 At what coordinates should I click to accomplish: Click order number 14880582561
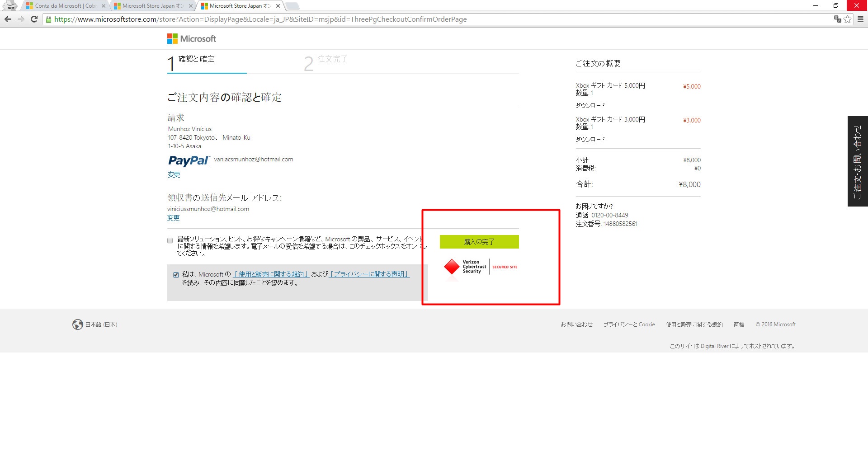pos(620,224)
